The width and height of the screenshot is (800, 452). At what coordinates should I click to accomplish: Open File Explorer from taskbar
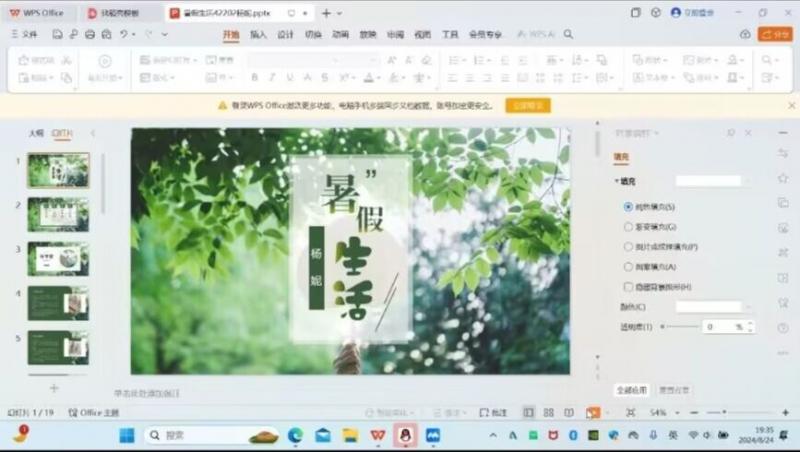point(350,435)
